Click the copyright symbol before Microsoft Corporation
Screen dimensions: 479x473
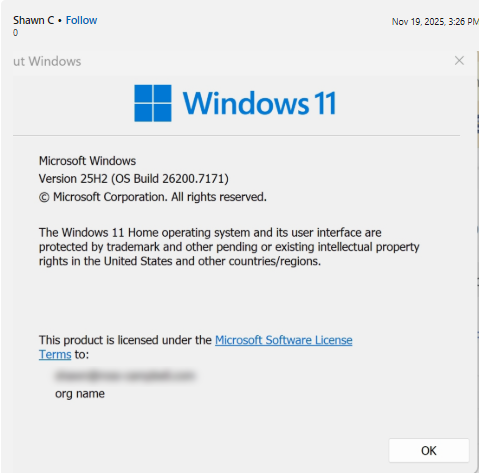pos(44,197)
